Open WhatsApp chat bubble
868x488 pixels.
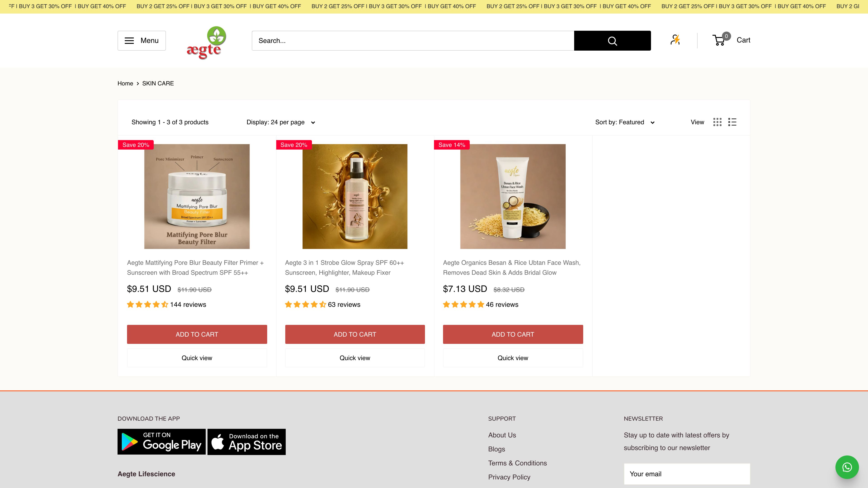pos(847,467)
